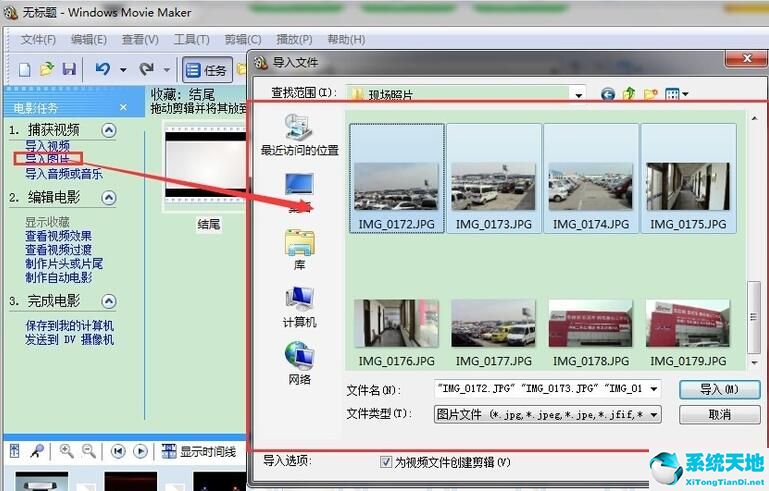769x491 pixels.
Task: Click the narrate timeline microphone icon
Action: [37, 451]
